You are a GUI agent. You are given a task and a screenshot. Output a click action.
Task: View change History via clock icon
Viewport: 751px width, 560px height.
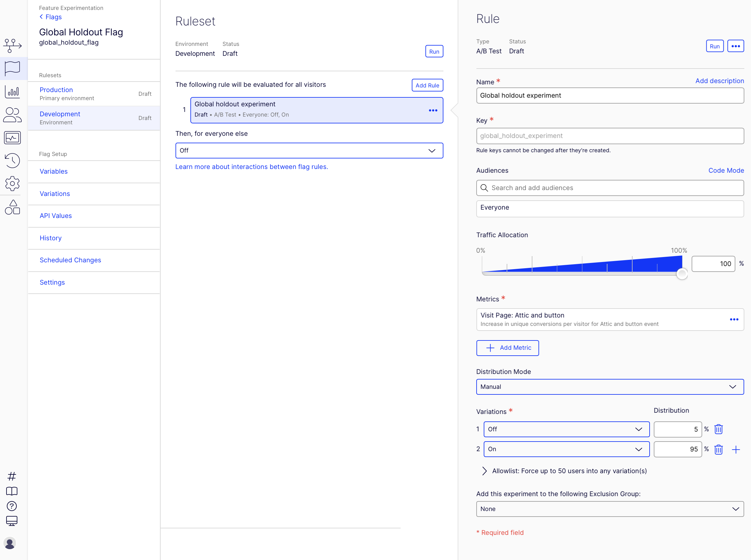(x=12, y=160)
